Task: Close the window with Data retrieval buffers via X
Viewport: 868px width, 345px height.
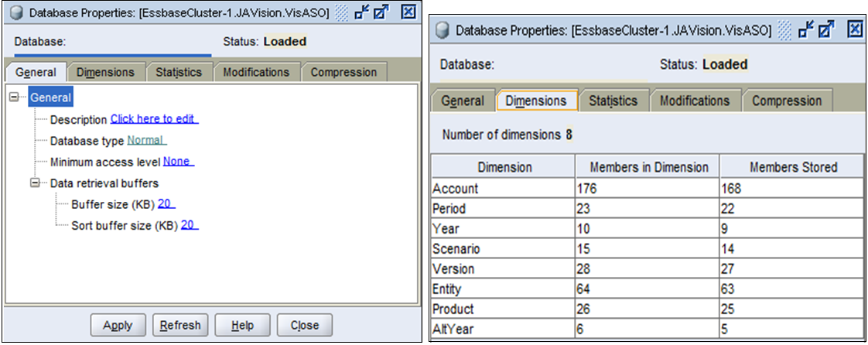Action: (x=409, y=12)
